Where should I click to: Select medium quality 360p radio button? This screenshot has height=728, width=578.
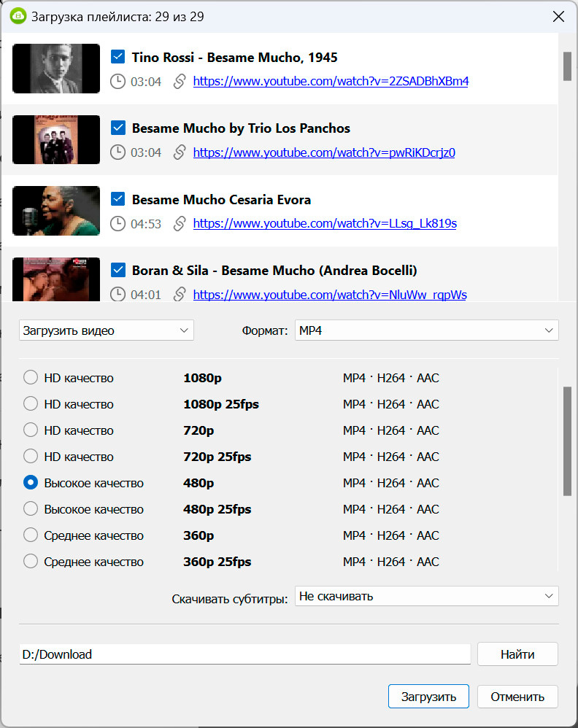tap(31, 535)
